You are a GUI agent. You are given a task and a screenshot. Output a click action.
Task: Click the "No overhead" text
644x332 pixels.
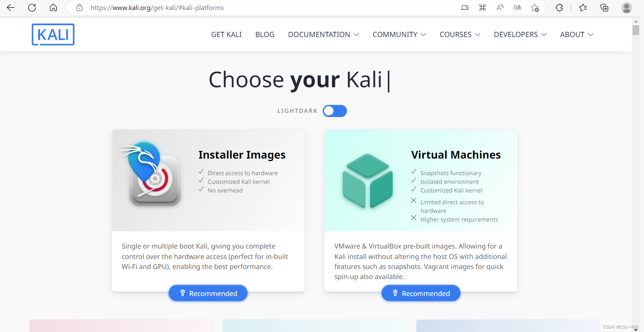tap(225, 190)
